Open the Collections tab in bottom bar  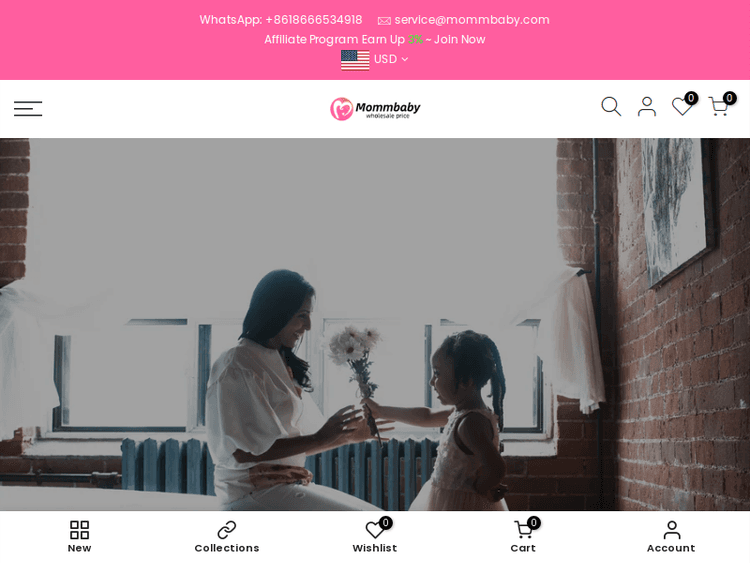[227, 536]
